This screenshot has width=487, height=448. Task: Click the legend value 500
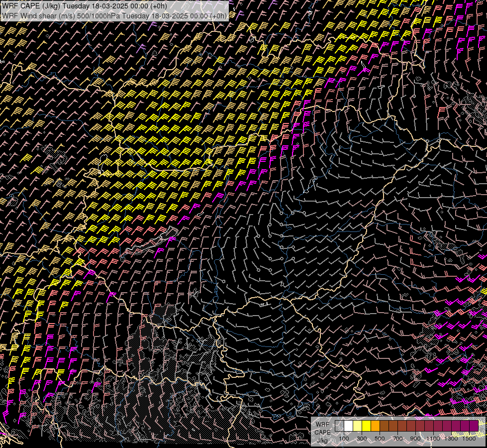coord(380,439)
